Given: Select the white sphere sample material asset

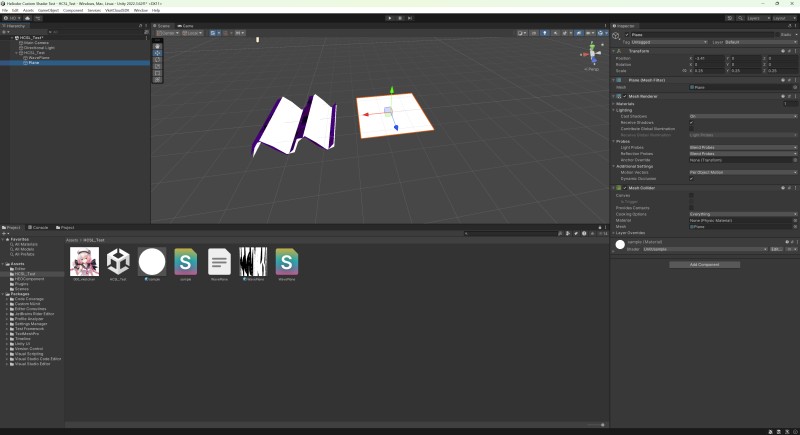Looking at the screenshot, I should click(x=153, y=262).
